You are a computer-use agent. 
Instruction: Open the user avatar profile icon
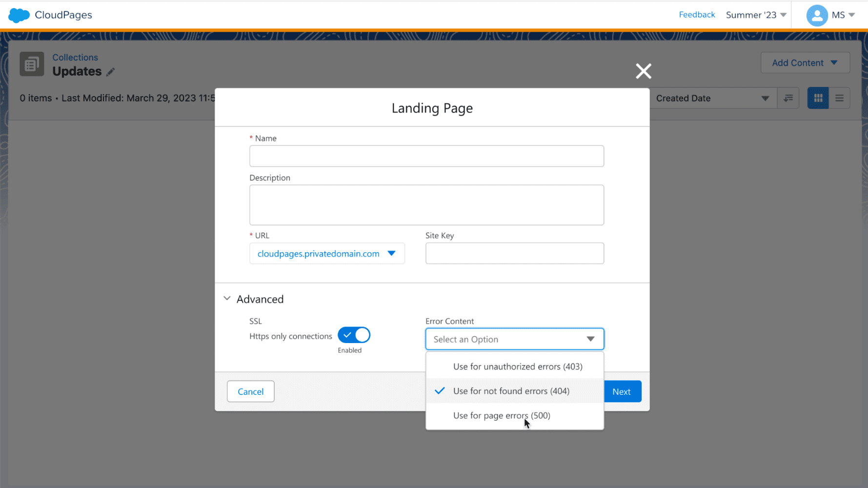point(817,15)
